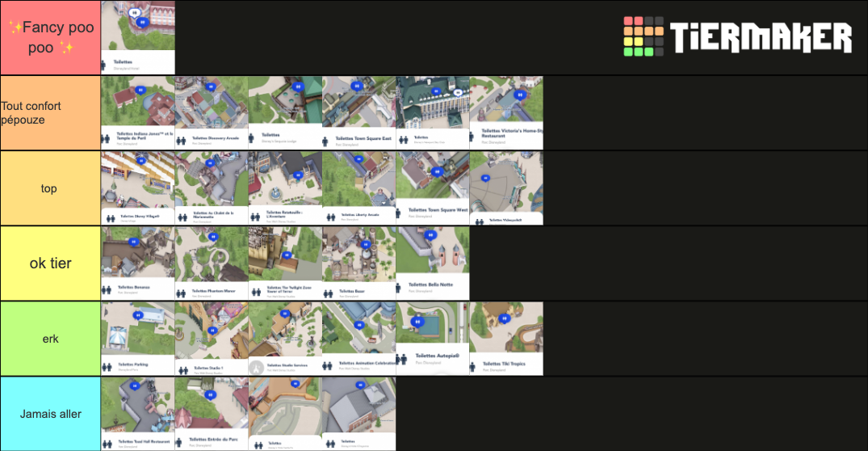Click the restroom icon on Toilettes Discovery Arcade card
This screenshot has height=451, width=868.
point(181,141)
